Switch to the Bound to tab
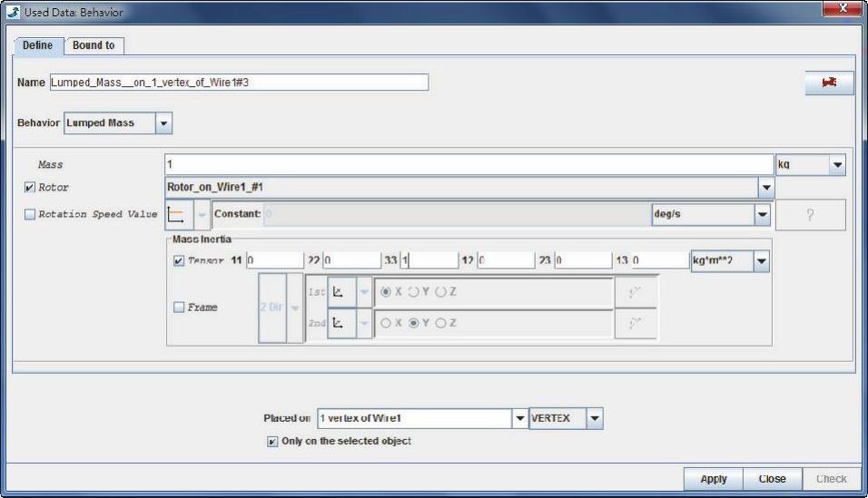This screenshot has width=868, height=498. point(93,45)
